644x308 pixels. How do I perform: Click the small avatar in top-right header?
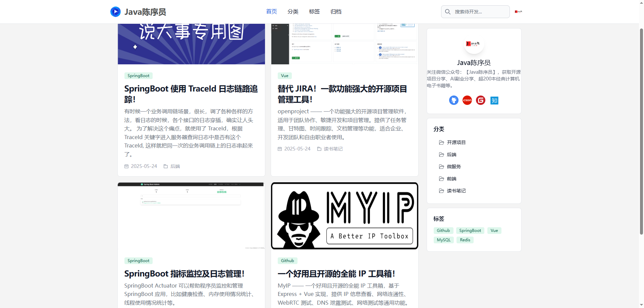pos(518,12)
